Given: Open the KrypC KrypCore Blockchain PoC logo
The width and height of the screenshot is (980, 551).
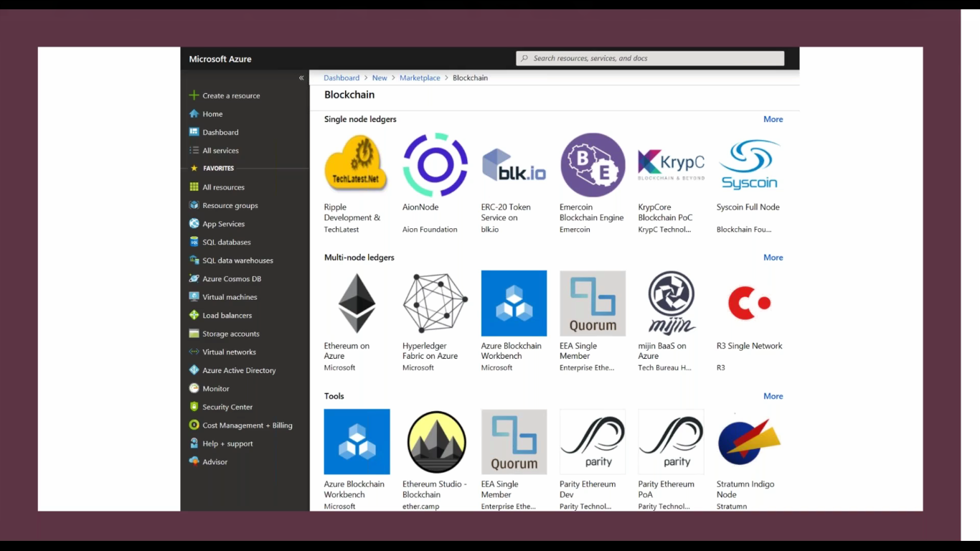Looking at the screenshot, I should [671, 164].
